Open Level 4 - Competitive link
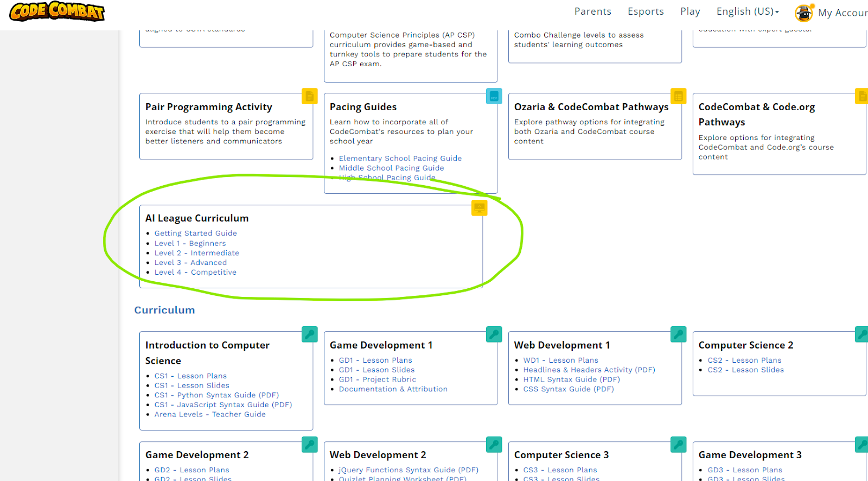The width and height of the screenshot is (868, 481). point(195,273)
